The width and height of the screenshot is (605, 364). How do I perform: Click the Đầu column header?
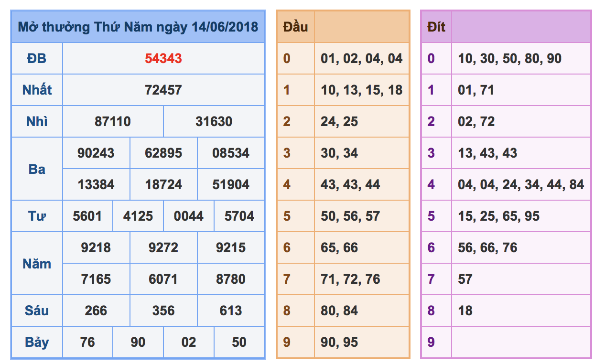pos(295,27)
